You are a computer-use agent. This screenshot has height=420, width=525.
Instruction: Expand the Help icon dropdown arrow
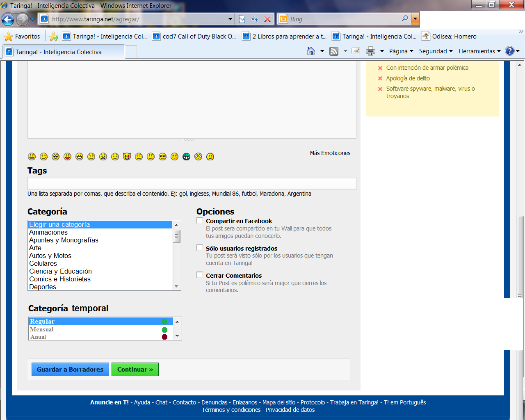[518, 51]
